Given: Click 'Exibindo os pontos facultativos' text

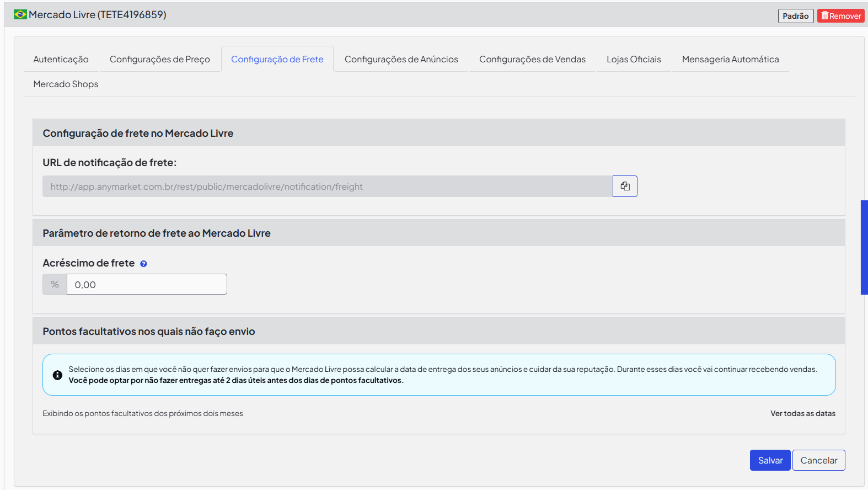Looking at the screenshot, I should click(x=143, y=413).
